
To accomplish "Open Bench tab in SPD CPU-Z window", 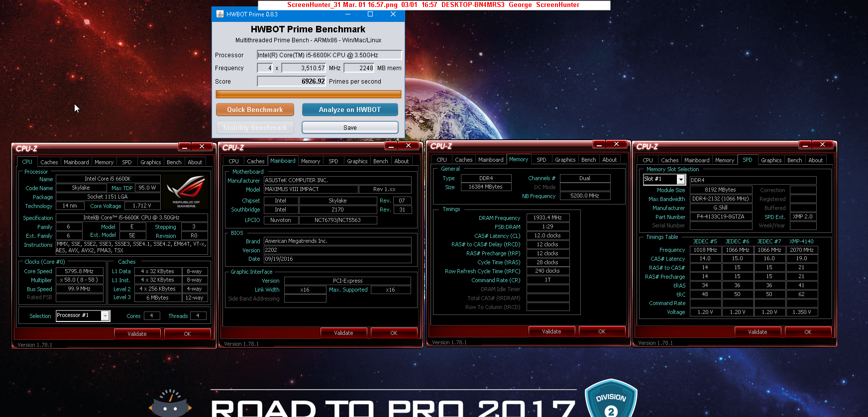I will [x=795, y=160].
